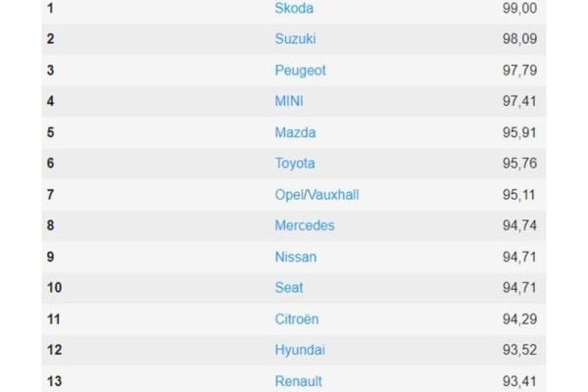Click Mazda's 95,91 score value
The image size is (588, 392).
click(518, 132)
